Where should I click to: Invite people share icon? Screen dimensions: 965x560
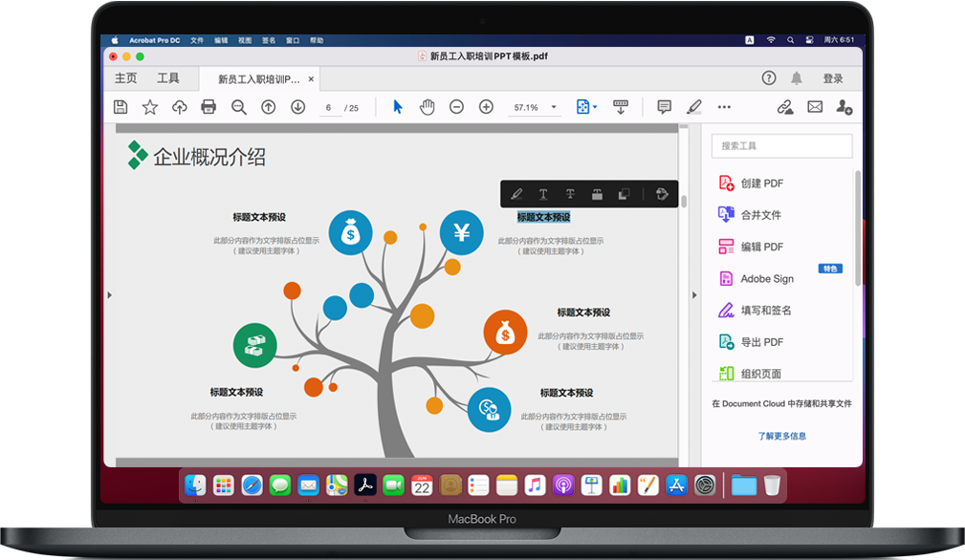pyautogui.click(x=844, y=107)
